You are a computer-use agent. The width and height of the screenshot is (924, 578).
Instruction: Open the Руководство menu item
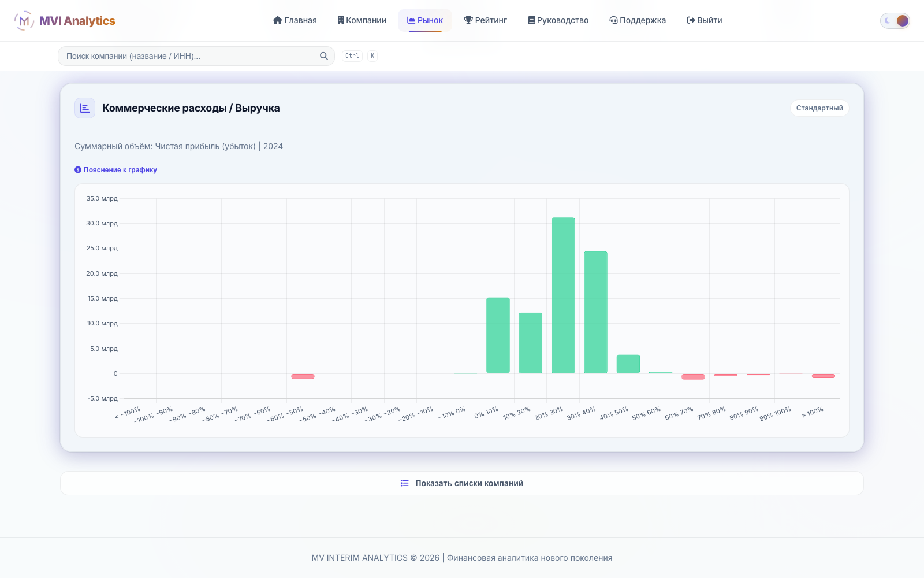click(558, 20)
